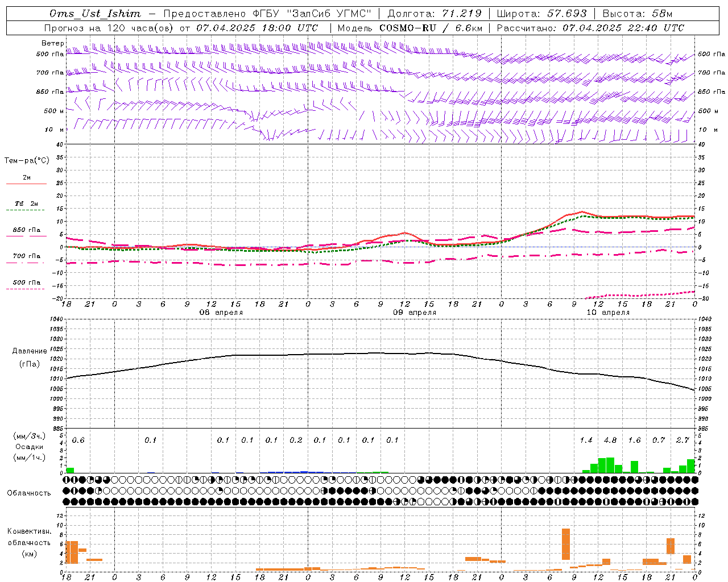
Task: Click the 09 апреля date label
Action: (415, 313)
